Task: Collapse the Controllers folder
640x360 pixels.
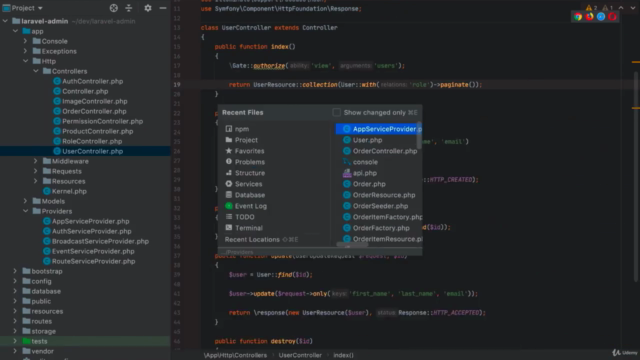Action: point(36,71)
